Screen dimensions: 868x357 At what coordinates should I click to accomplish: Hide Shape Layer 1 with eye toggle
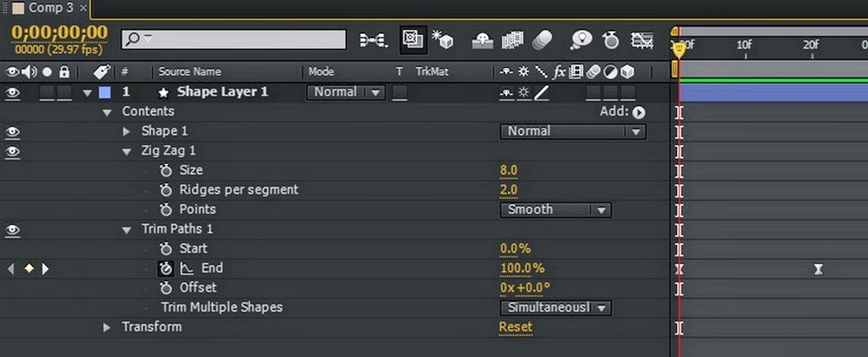pos(12,93)
